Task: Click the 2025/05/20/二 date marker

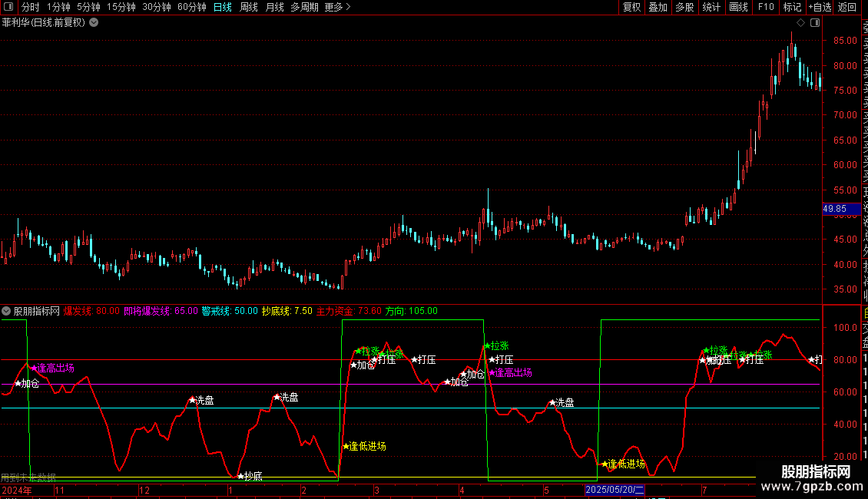Action: click(615, 490)
